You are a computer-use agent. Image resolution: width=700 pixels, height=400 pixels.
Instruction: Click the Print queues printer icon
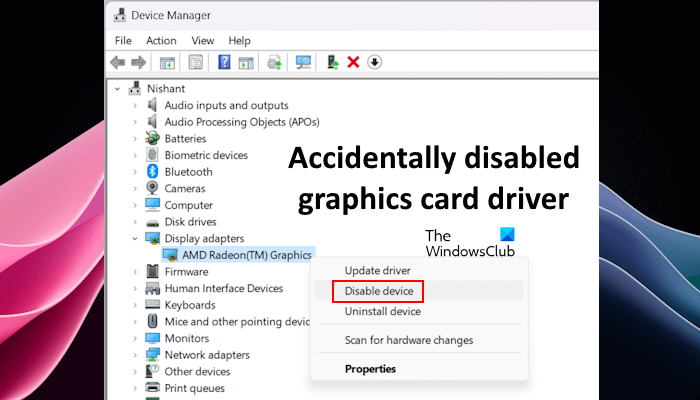pyautogui.click(x=153, y=388)
